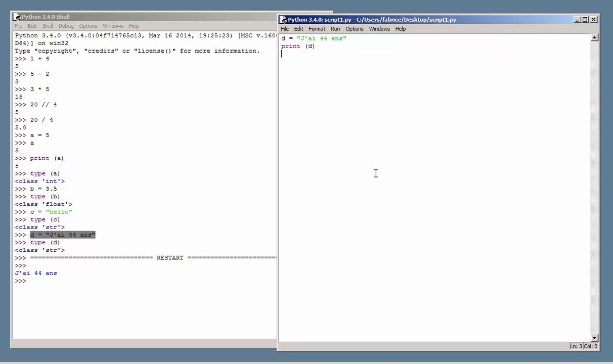Click shell line 5 - 2
This screenshot has height=364, width=613.
click(x=32, y=74)
